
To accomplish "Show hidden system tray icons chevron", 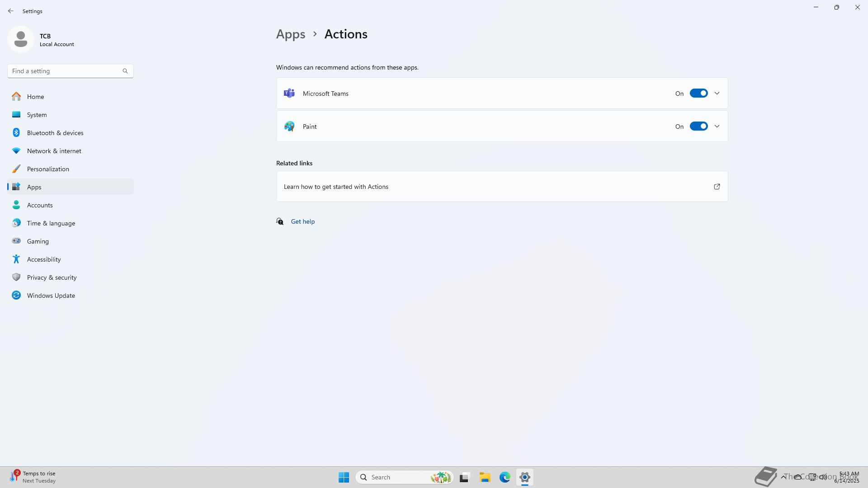I will pyautogui.click(x=783, y=477).
